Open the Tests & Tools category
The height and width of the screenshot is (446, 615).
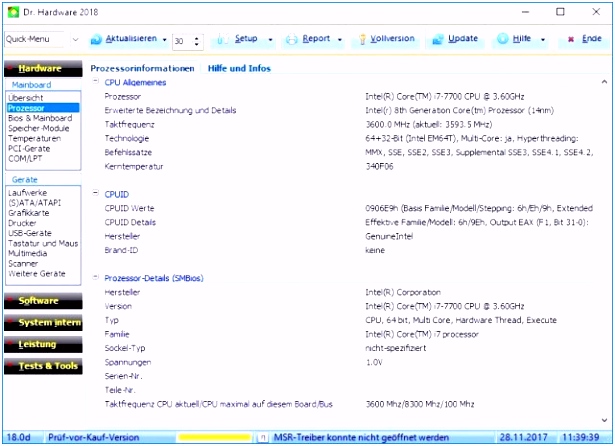(x=43, y=366)
